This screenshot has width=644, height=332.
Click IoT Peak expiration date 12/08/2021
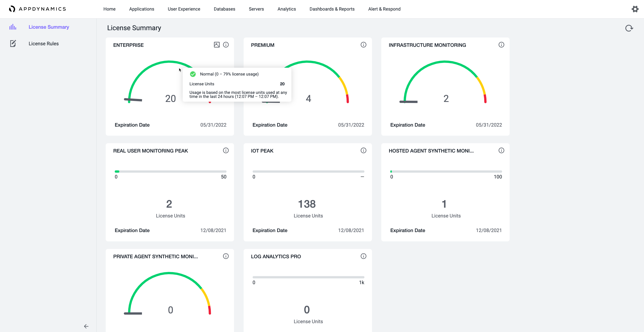point(351,230)
